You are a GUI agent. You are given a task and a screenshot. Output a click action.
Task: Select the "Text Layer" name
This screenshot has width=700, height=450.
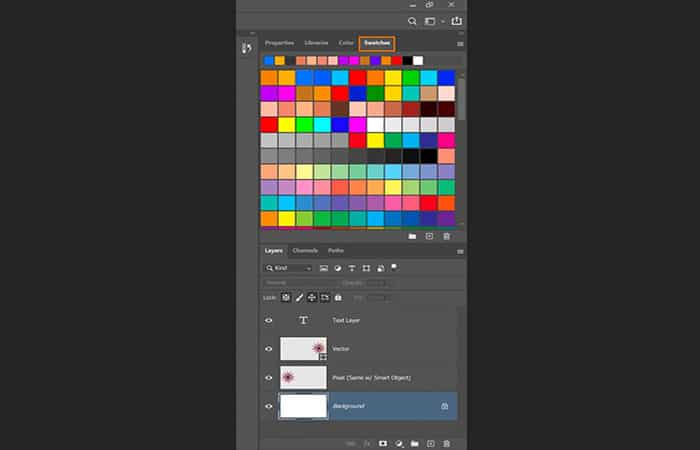346,321
